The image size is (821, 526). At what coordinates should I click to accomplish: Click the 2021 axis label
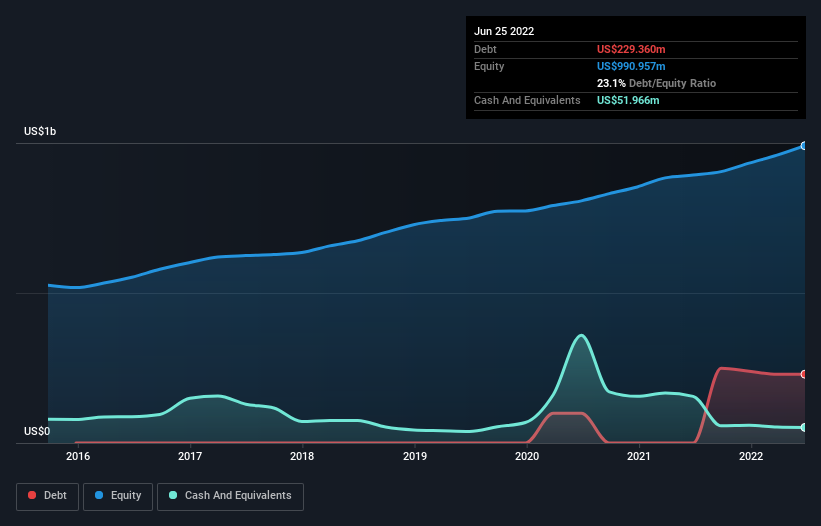click(639, 456)
